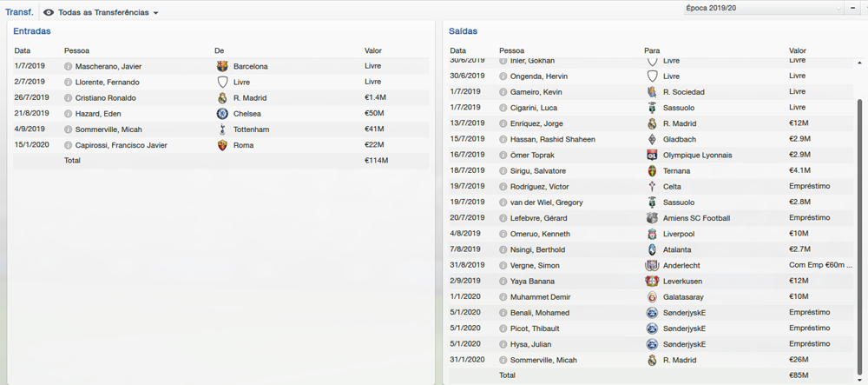Click the Tottenham crest icon
Screen dimensions: 868x385
tap(222, 129)
